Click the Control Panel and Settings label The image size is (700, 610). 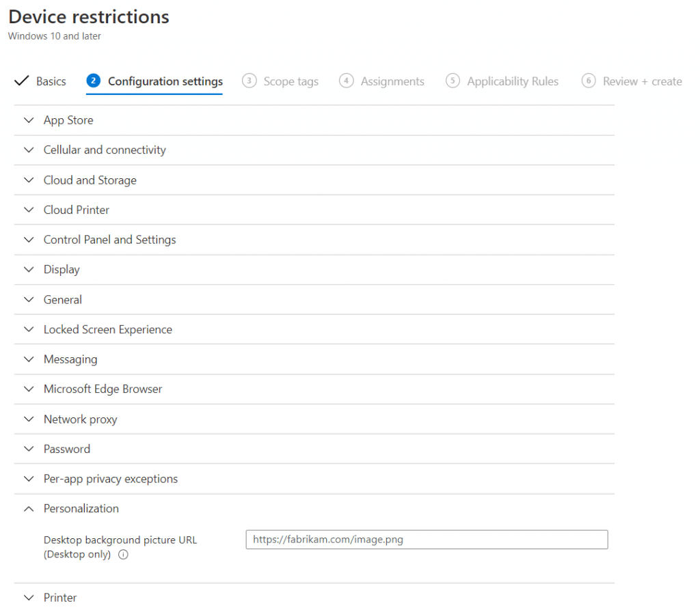click(109, 240)
